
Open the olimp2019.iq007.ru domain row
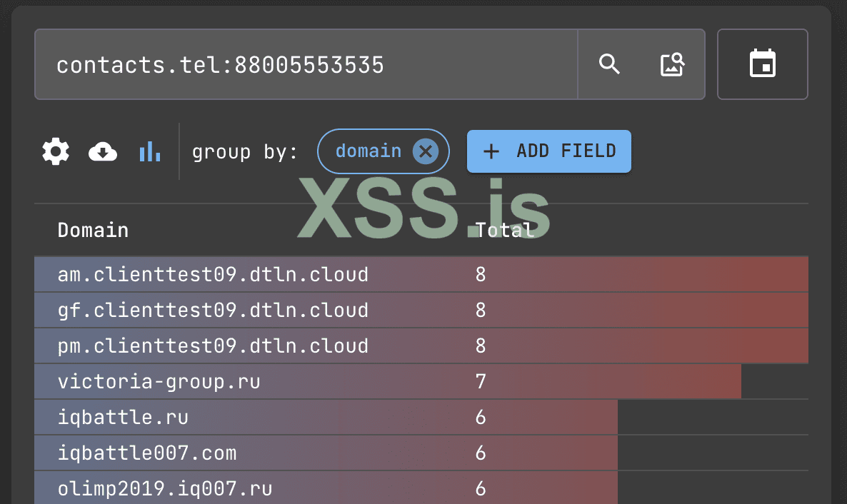[x=164, y=489]
